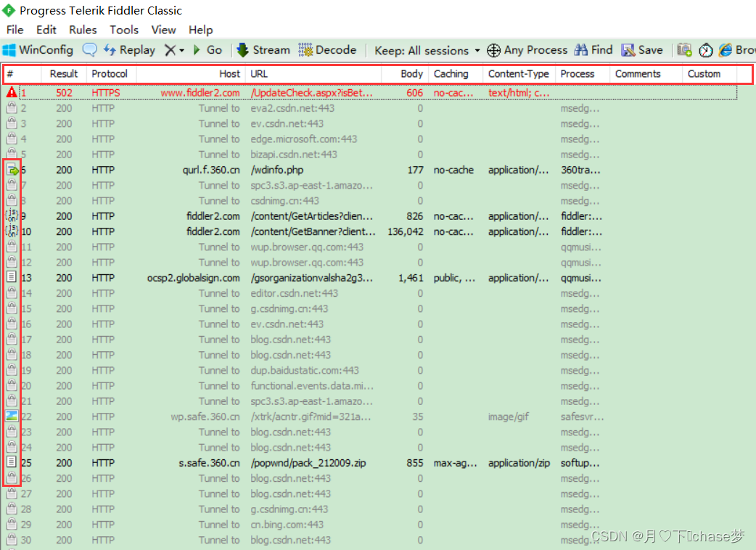Viewport: 756px width, 550px height.
Task: Click the image icon of session 22
Action: point(12,416)
